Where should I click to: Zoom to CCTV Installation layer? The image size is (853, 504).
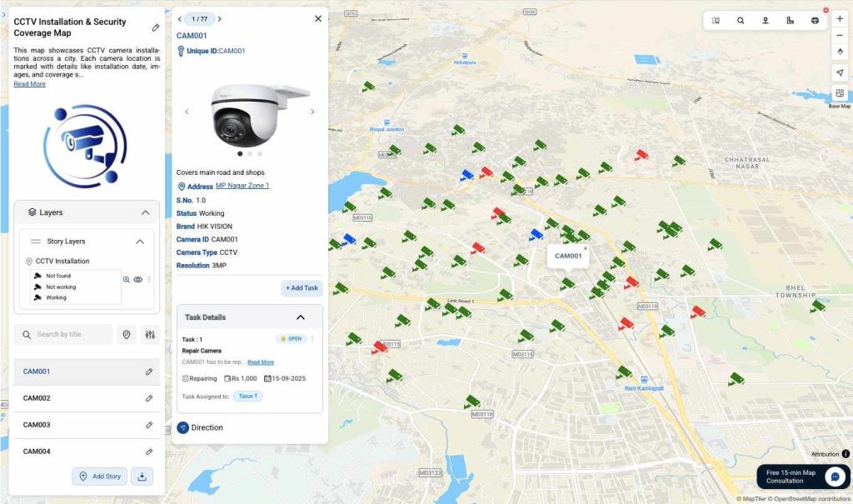coord(127,280)
